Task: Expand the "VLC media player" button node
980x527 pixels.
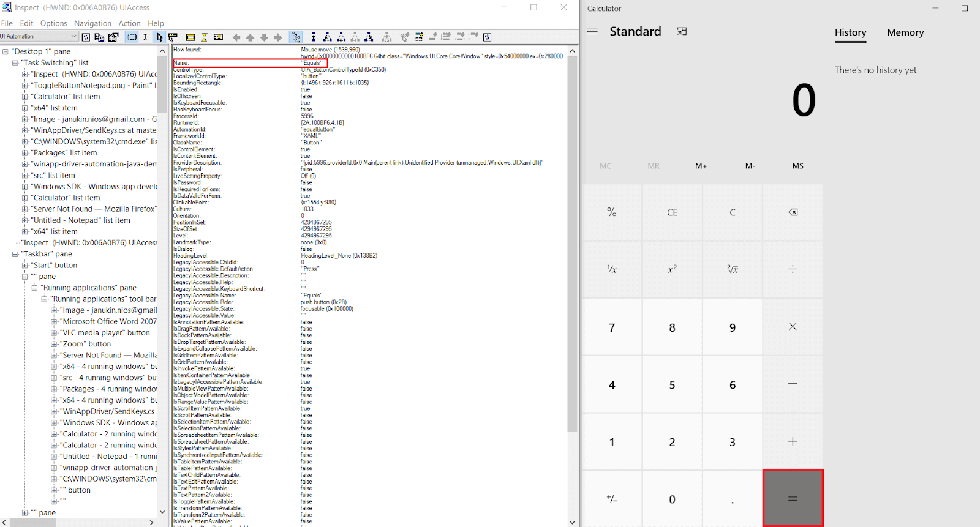Action: tap(54, 333)
